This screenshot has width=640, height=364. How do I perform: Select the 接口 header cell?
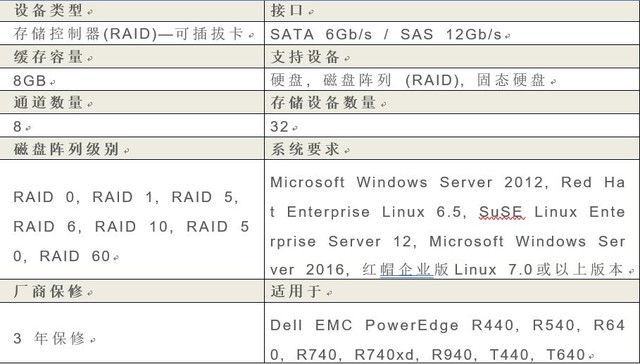click(x=452, y=11)
